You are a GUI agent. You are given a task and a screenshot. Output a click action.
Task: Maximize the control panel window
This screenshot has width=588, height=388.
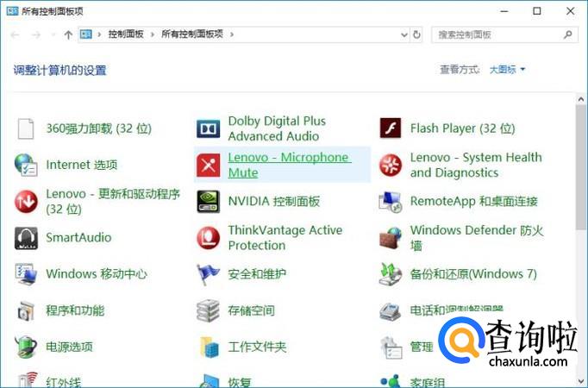coord(537,11)
